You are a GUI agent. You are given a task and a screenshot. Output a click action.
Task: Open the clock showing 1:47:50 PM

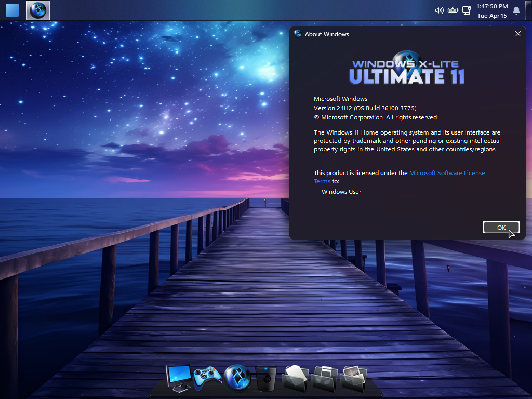pyautogui.click(x=492, y=11)
